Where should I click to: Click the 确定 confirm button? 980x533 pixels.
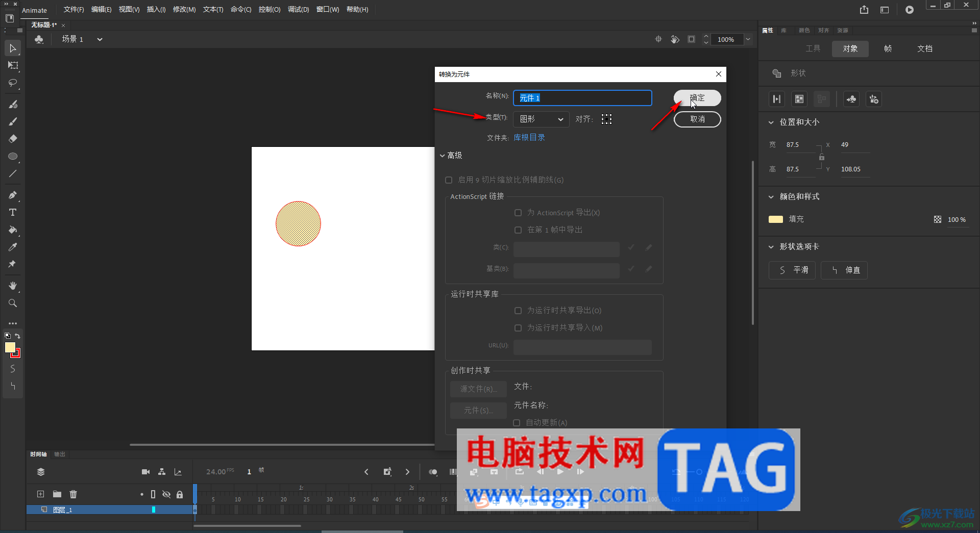coord(697,98)
